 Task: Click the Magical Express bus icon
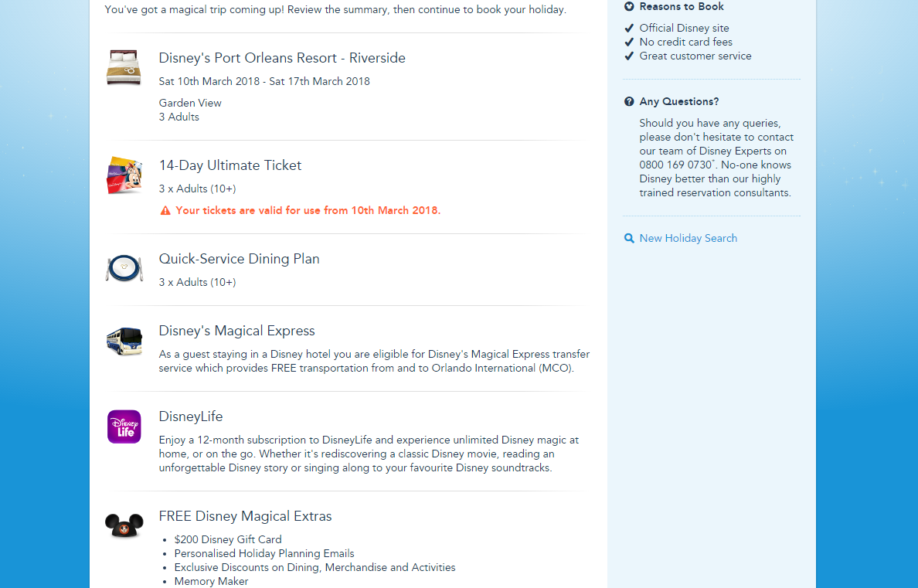pyautogui.click(x=124, y=341)
